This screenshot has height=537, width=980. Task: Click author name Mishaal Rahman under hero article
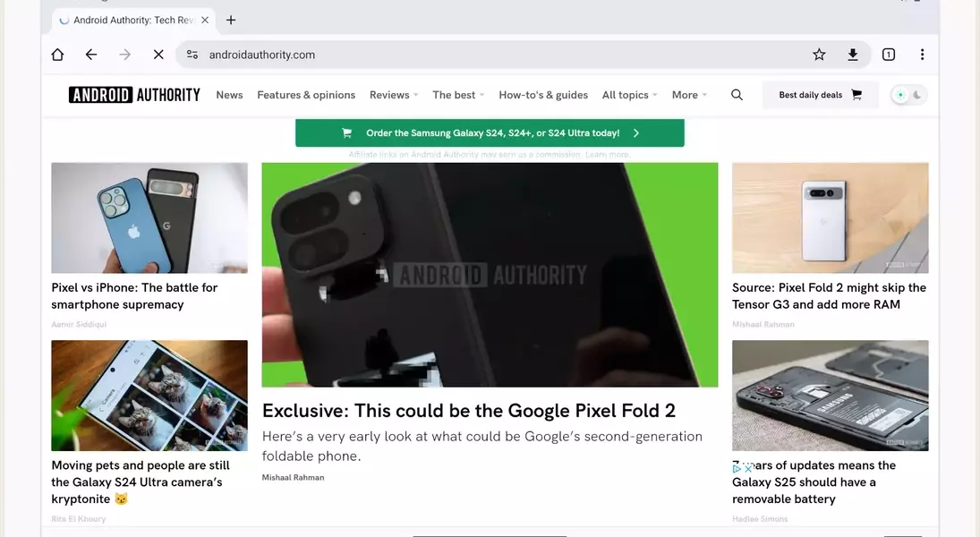[x=294, y=477]
